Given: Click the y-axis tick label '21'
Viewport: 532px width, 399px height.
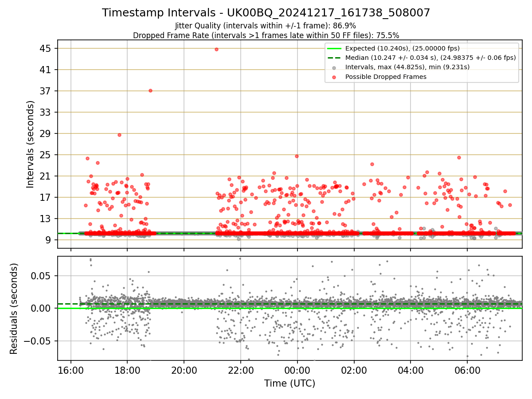Looking at the screenshot, I should tap(46, 176).
